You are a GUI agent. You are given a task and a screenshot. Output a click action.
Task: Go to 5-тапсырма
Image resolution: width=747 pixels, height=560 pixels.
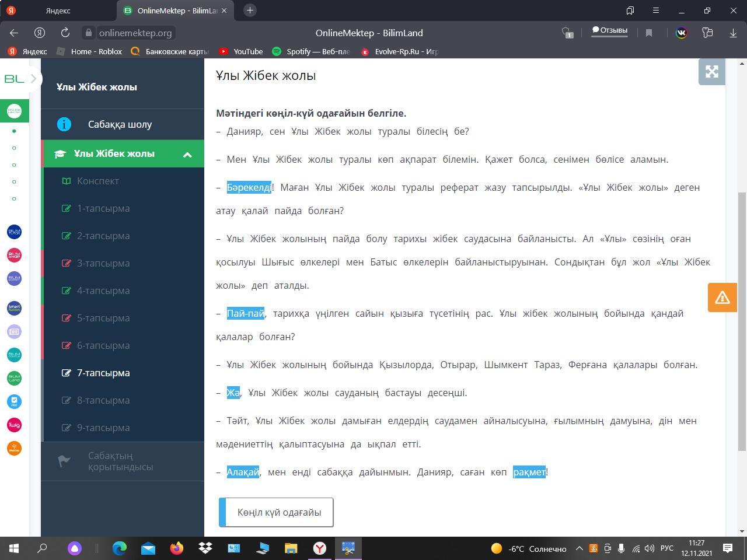(103, 318)
